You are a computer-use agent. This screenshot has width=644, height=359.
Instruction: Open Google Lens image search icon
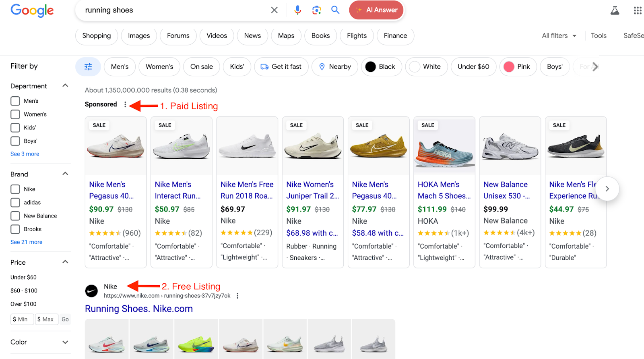pyautogui.click(x=317, y=10)
